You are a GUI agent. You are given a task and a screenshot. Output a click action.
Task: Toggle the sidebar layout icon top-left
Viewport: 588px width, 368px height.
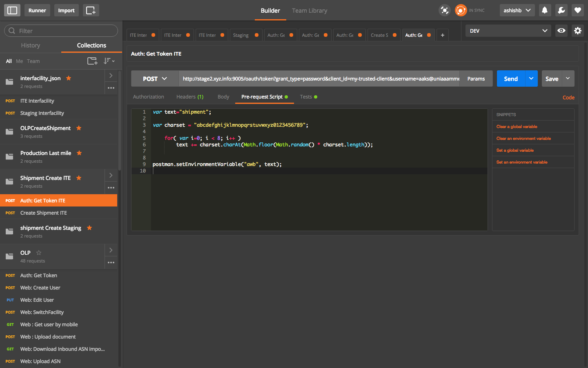(12, 10)
